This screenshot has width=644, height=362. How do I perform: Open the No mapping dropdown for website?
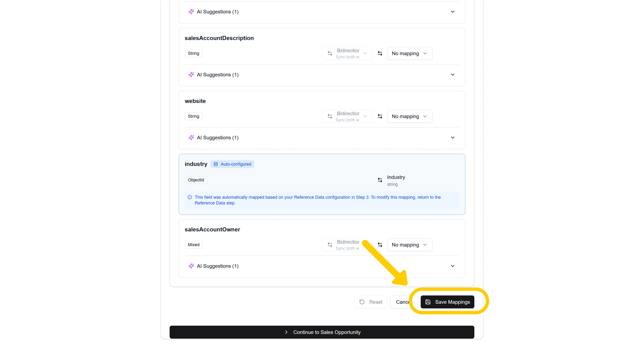(410, 116)
